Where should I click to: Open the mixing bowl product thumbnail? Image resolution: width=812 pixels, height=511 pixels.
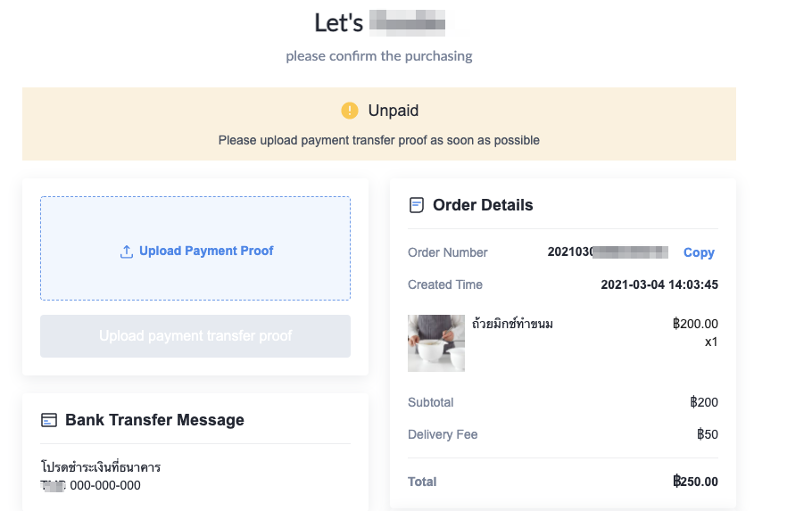[x=436, y=343]
